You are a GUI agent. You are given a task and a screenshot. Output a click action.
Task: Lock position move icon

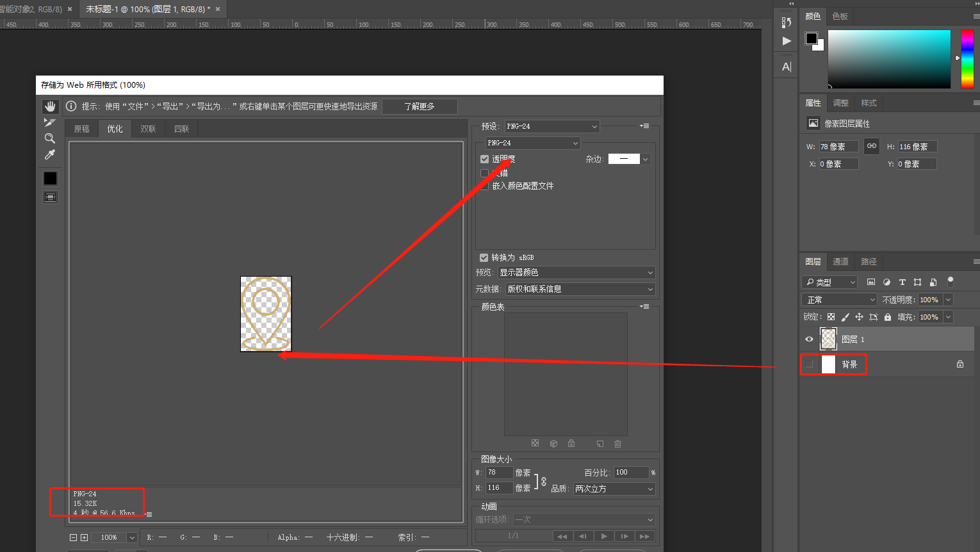coord(859,317)
